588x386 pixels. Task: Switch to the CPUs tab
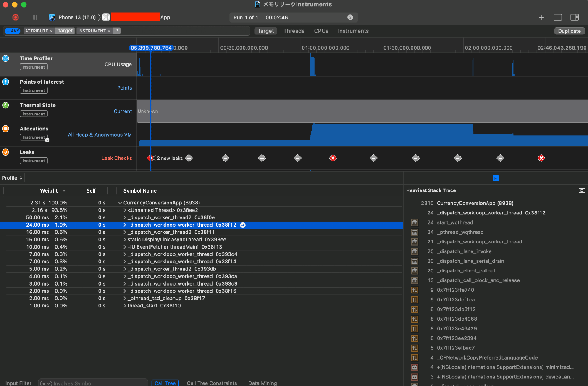pyautogui.click(x=321, y=31)
